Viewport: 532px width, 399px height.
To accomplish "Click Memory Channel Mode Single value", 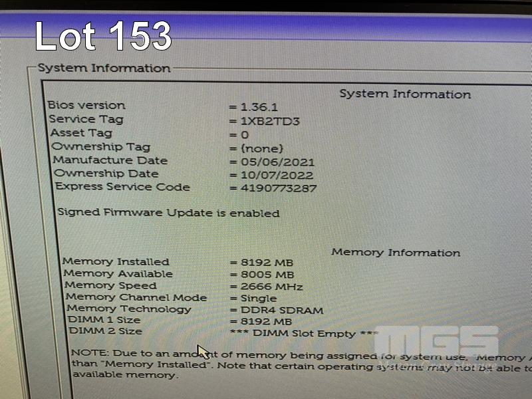I will pos(259,299).
